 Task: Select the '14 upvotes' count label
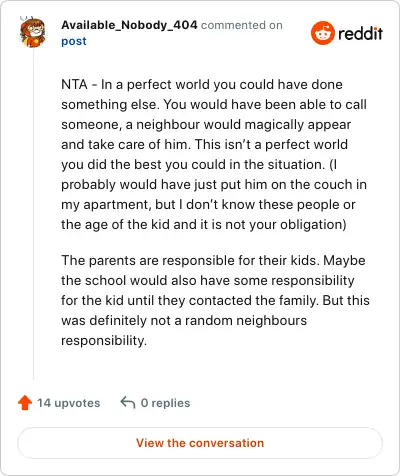pos(68,403)
